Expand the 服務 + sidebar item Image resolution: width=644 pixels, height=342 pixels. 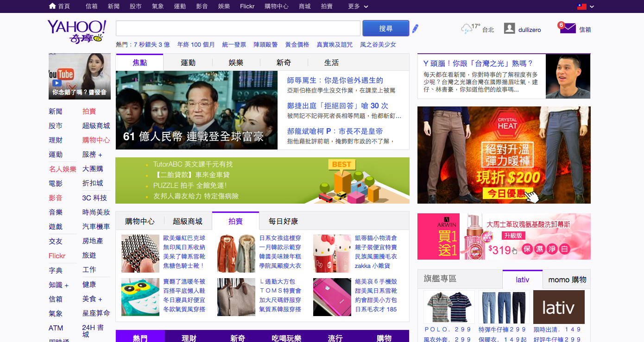(92, 155)
